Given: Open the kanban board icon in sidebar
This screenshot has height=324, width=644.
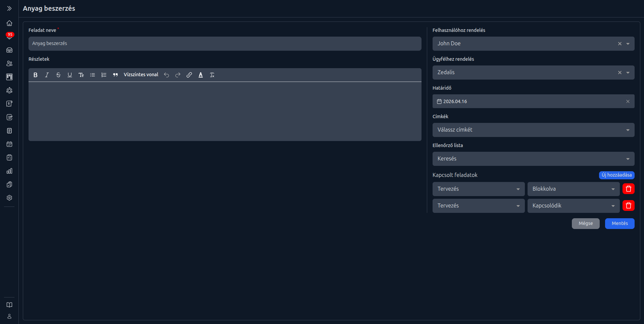Looking at the screenshot, I should click(x=9, y=77).
